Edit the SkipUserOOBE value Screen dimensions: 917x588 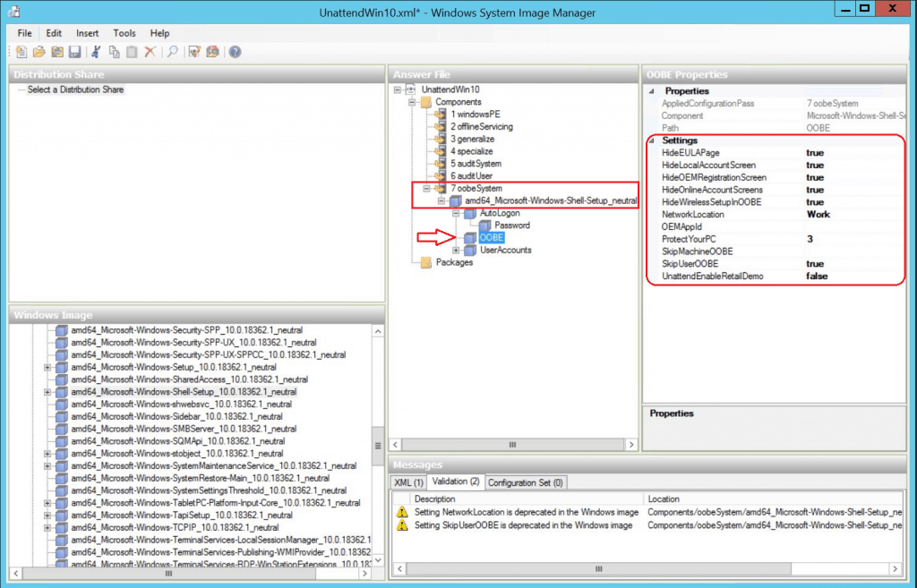854,264
